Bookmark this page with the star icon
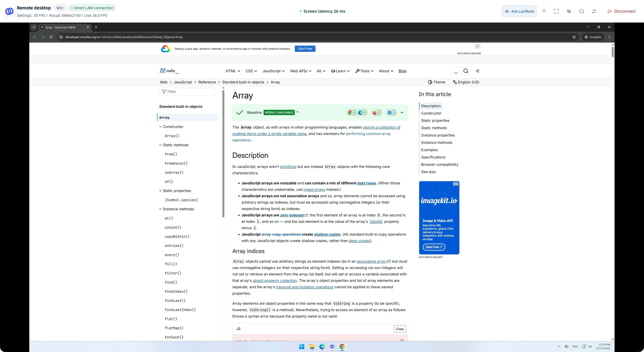The width and height of the screenshot is (644, 352). point(574,37)
